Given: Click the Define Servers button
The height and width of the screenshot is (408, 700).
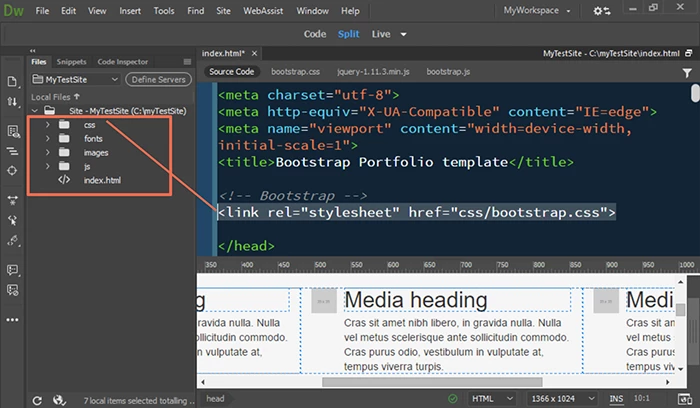Looking at the screenshot, I should pyautogui.click(x=158, y=79).
